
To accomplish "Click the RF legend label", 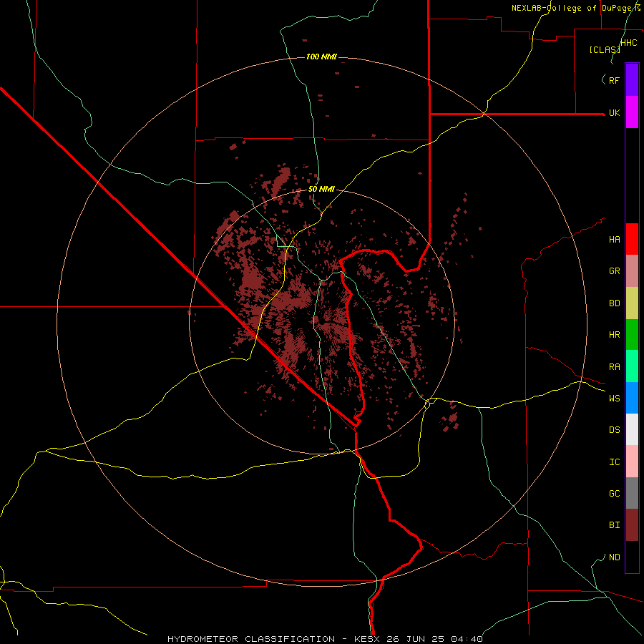I will (x=614, y=80).
